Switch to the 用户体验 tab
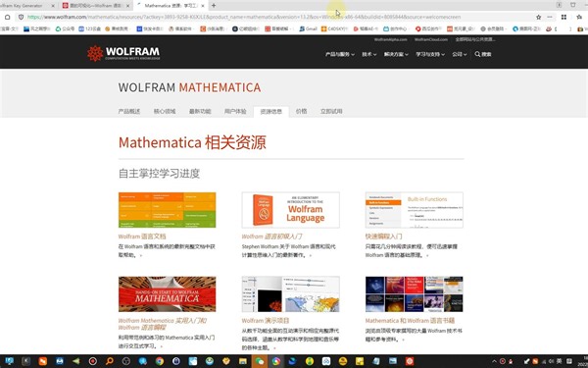 pos(235,111)
